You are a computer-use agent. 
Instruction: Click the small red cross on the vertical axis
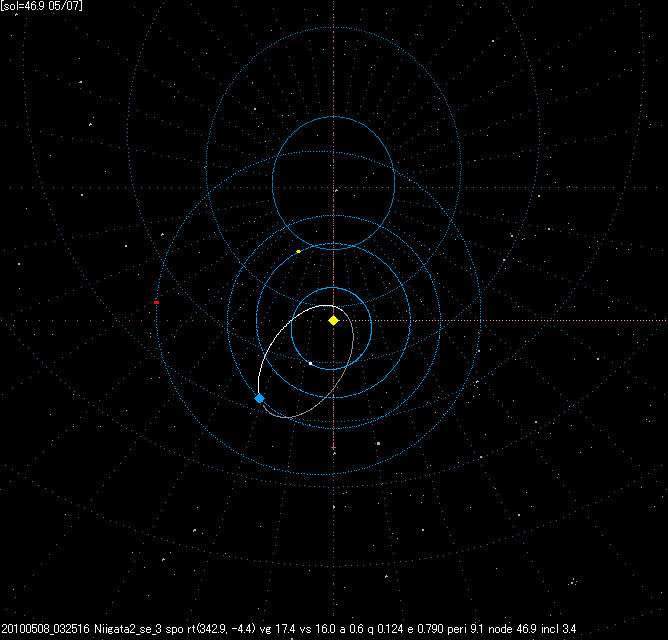pos(334,447)
